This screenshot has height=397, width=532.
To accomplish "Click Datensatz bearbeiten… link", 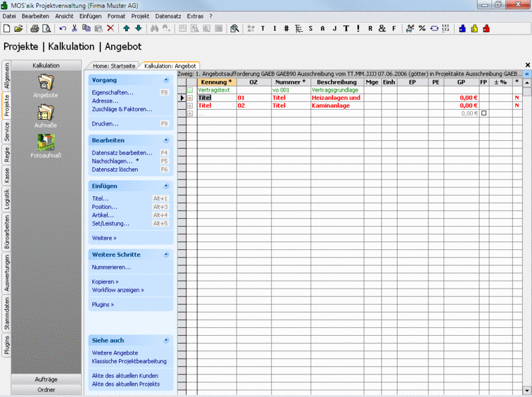I will tap(122, 153).
